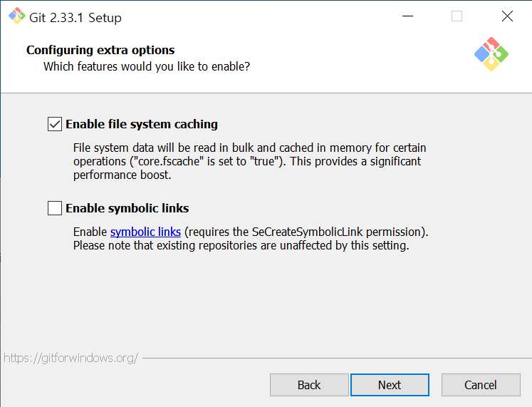Click the gitforwindows.org URL
This screenshot has width=532, height=407.
click(71, 358)
